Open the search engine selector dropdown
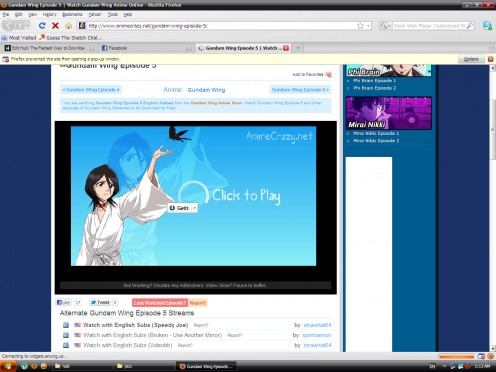Screen dimensions: 496x372 385,26
